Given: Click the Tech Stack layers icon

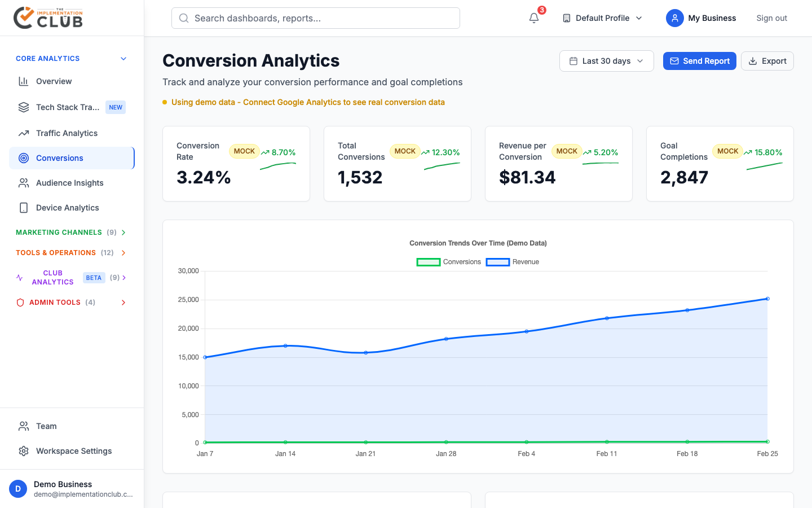Looking at the screenshot, I should click(x=24, y=107).
